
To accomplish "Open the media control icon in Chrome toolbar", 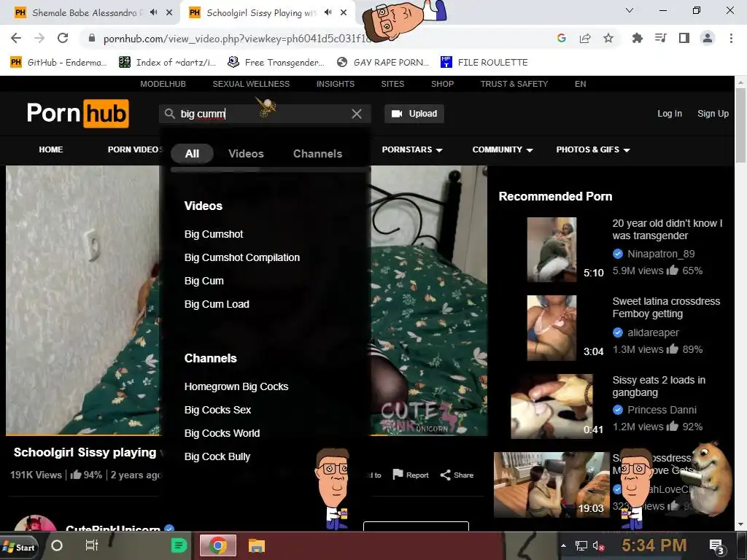I will (x=661, y=38).
